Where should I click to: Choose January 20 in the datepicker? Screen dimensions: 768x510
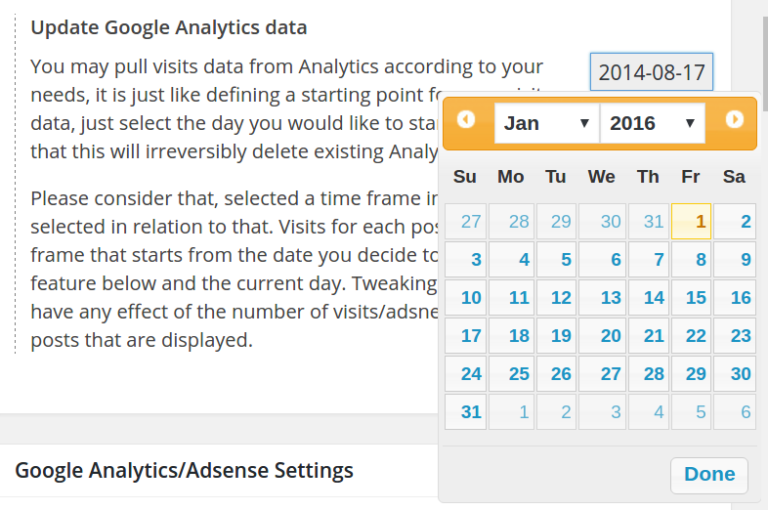point(603,335)
